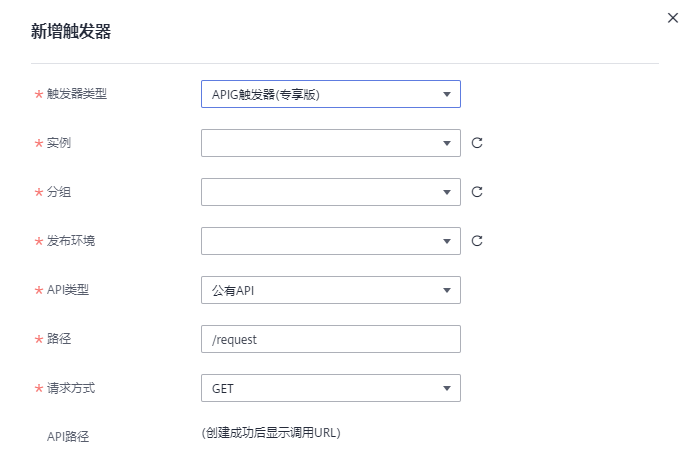
Task: Open the 发布环境 dropdown
Action: pyautogui.click(x=330, y=241)
